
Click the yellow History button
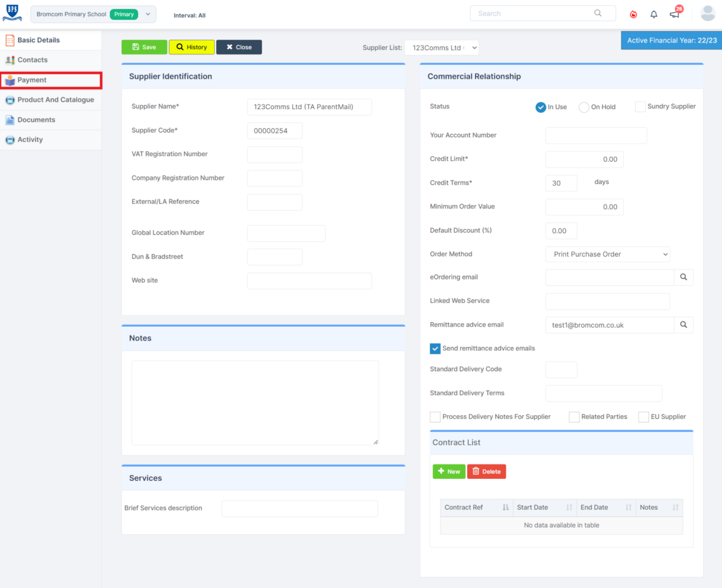(192, 47)
